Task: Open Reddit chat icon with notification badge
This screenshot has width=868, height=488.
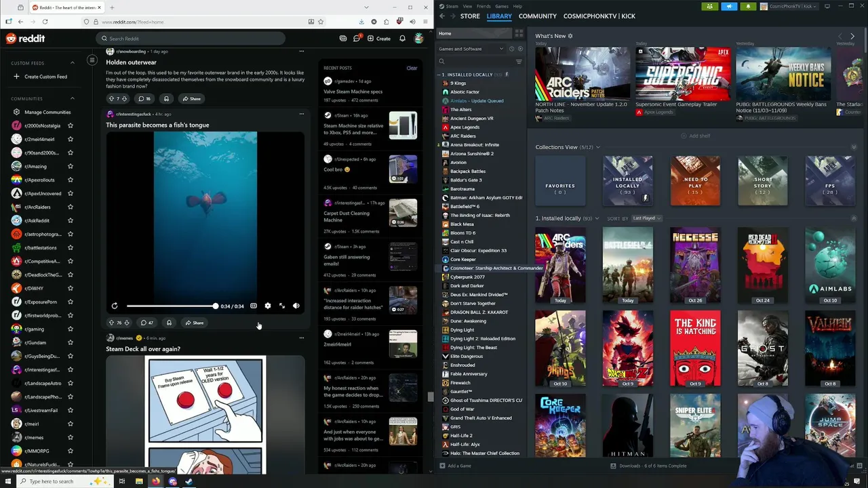Action: pyautogui.click(x=357, y=39)
